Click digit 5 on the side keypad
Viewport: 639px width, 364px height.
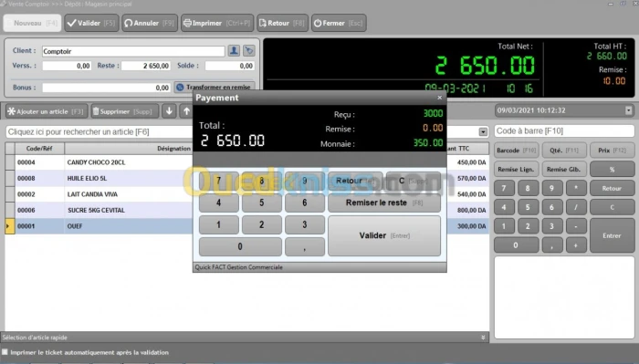(x=528, y=208)
